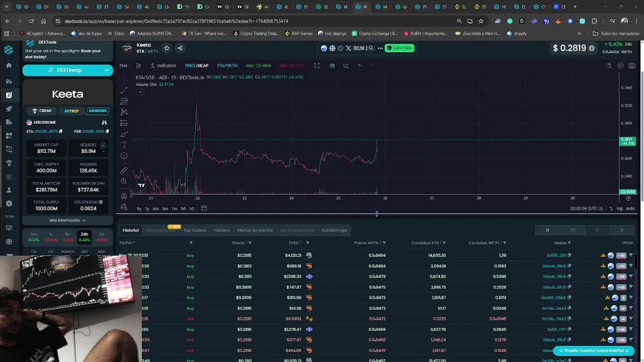Click the CREAR button

pyautogui.click(x=42, y=111)
